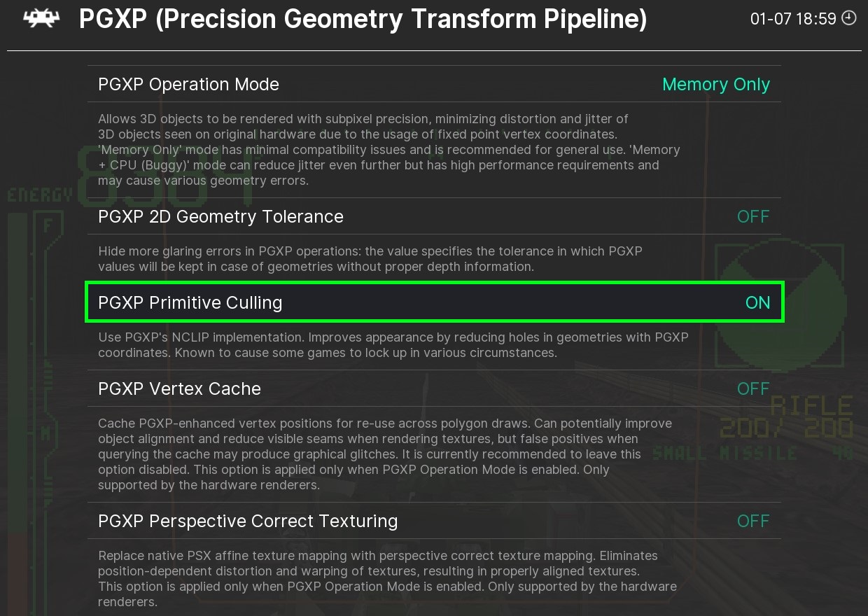Click the Primitive Culling NCLIP description text

[x=393, y=345]
